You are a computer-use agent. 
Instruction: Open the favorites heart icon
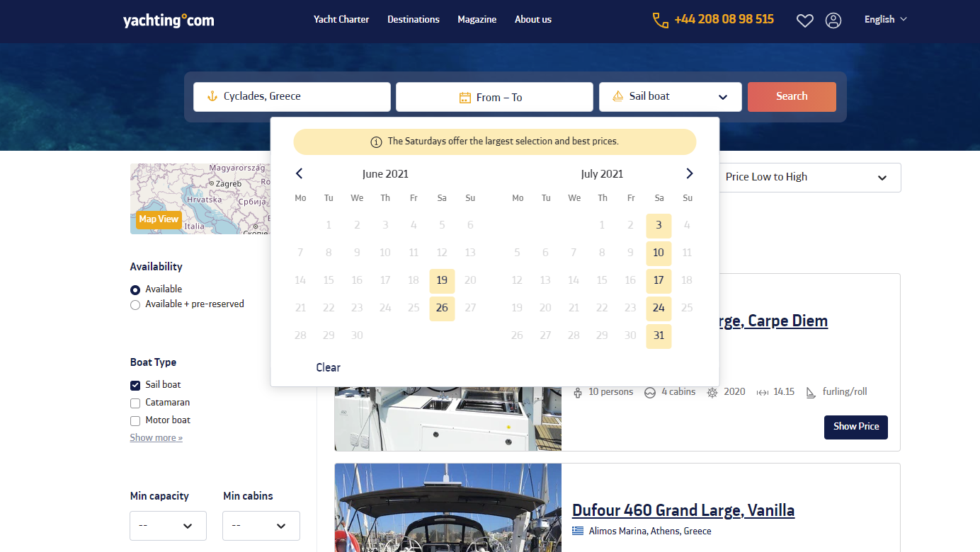(804, 20)
